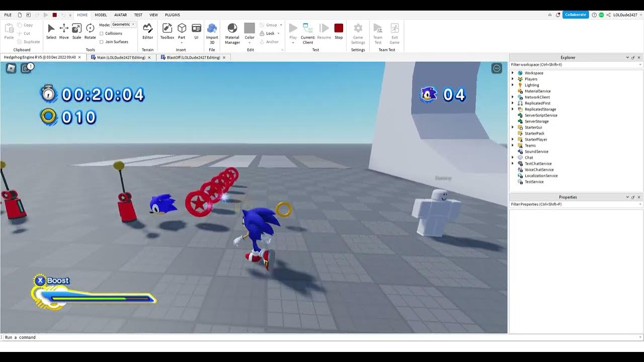Image resolution: width=644 pixels, height=362 pixels.
Task: Switch to the AVATAR ribbon tab
Action: [121, 15]
